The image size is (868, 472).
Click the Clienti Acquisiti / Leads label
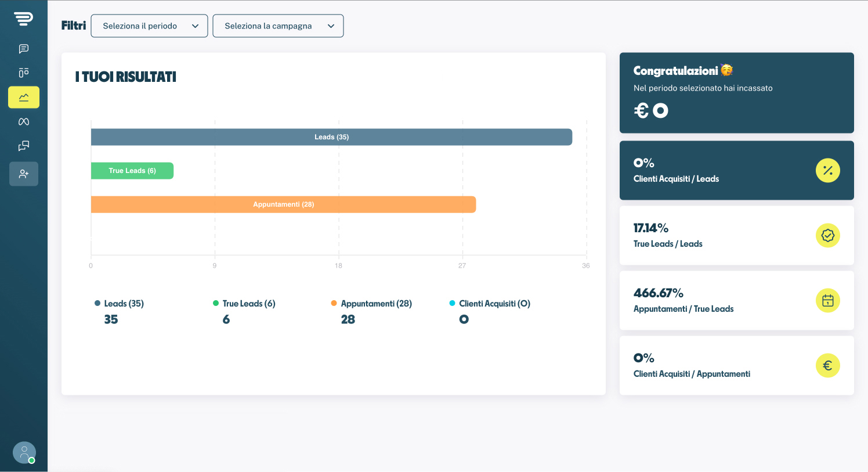coord(676,179)
